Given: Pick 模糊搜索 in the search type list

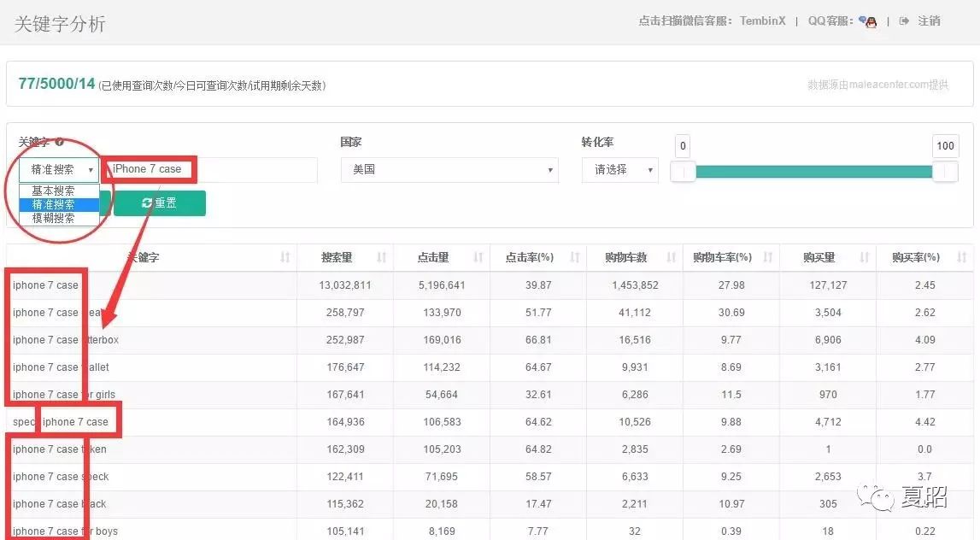Looking at the screenshot, I should (x=59, y=218).
